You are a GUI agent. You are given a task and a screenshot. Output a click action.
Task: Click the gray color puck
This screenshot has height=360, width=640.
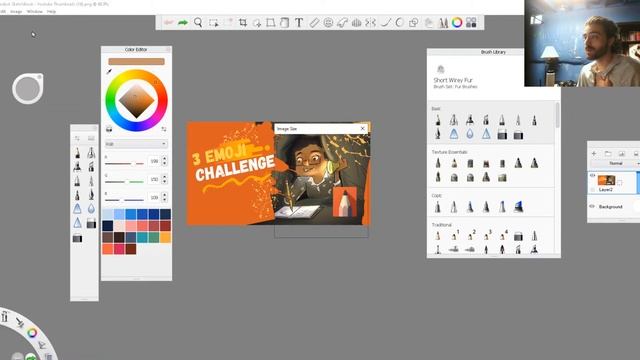(x=28, y=89)
